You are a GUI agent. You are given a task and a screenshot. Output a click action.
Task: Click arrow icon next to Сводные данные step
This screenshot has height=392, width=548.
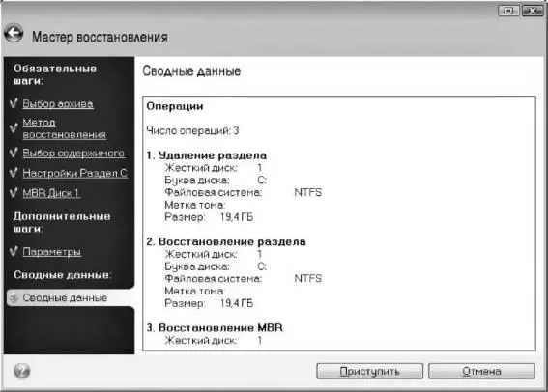14,297
